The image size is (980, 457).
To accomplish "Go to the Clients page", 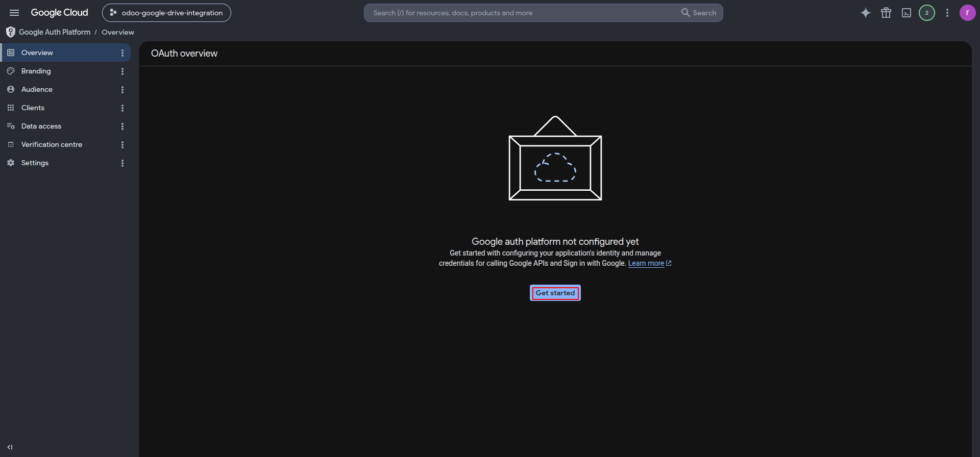I will [x=65, y=108].
